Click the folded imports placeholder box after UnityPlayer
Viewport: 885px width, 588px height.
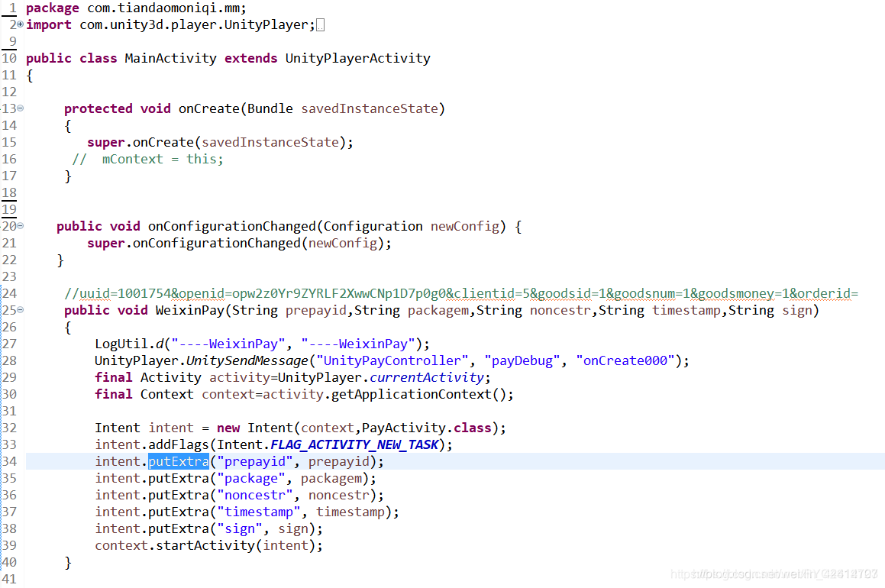(x=320, y=25)
